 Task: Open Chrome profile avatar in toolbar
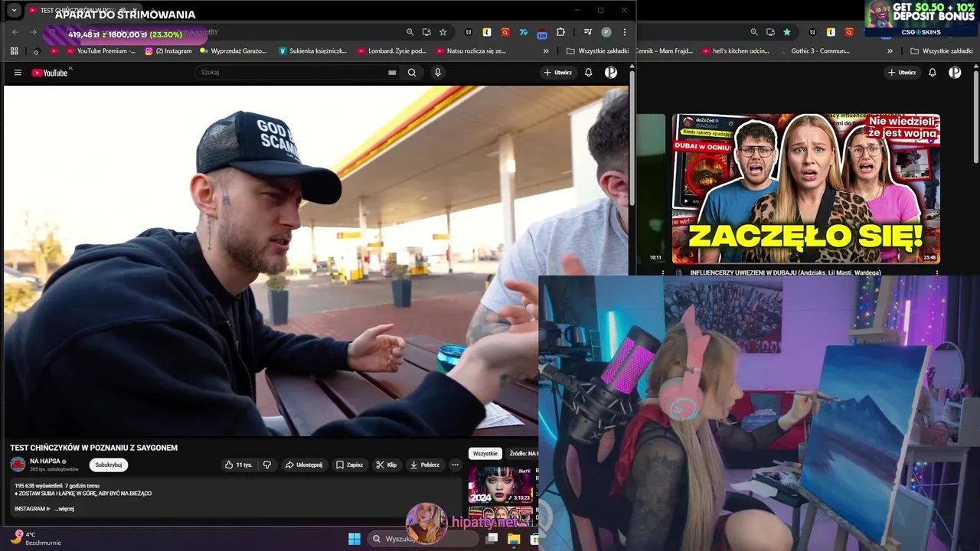point(606,32)
